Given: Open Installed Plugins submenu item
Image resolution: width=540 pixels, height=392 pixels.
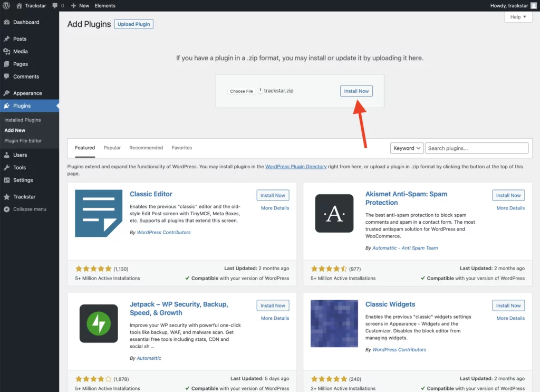Looking at the screenshot, I should [23, 120].
